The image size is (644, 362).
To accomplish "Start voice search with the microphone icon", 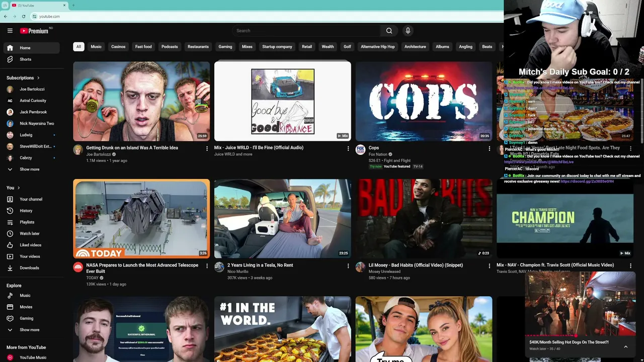I will tap(408, 31).
